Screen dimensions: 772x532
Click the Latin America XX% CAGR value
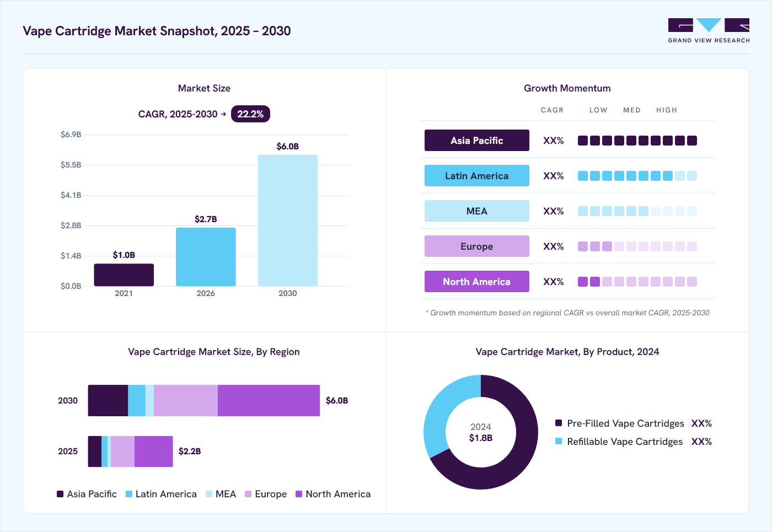(x=554, y=176)
